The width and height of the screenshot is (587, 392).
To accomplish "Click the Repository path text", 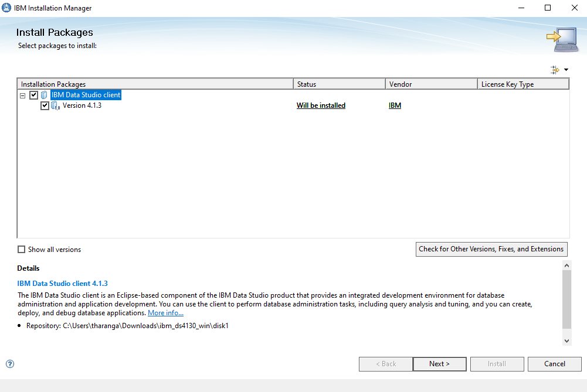I will 127,326.
